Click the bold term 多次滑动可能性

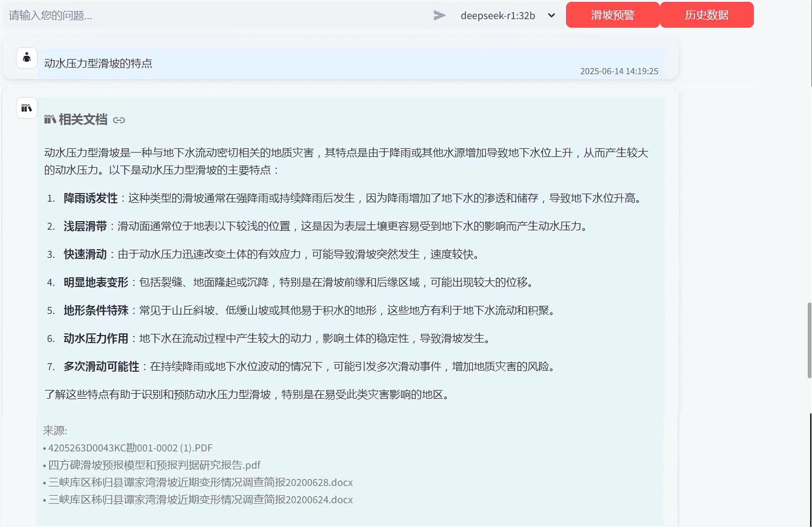coord(101,367)
